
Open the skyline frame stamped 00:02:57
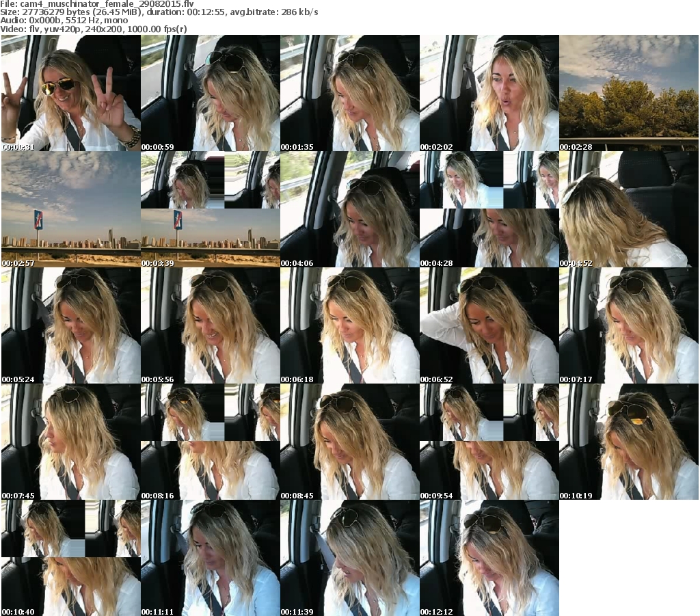[x=71, y=209]
